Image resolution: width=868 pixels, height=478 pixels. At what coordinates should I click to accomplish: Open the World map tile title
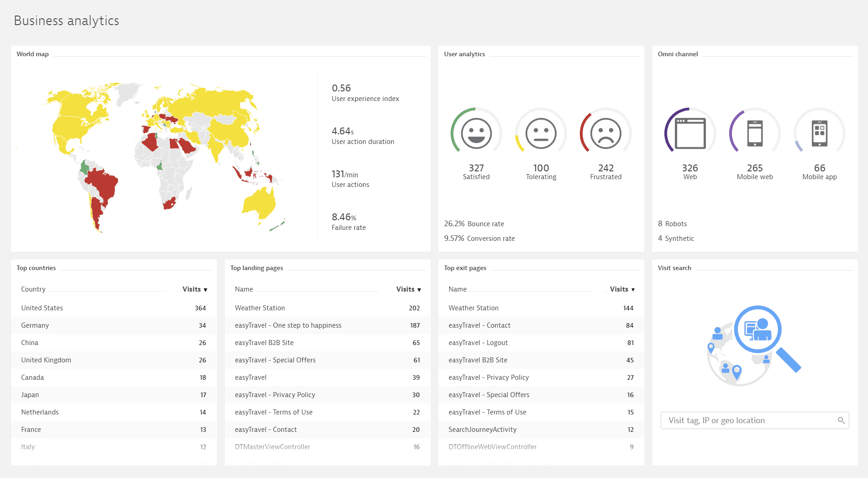[32, 54]
